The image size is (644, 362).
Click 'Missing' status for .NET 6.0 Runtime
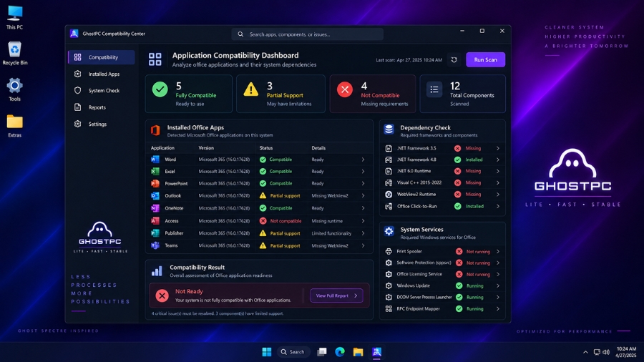click(473, 171)
